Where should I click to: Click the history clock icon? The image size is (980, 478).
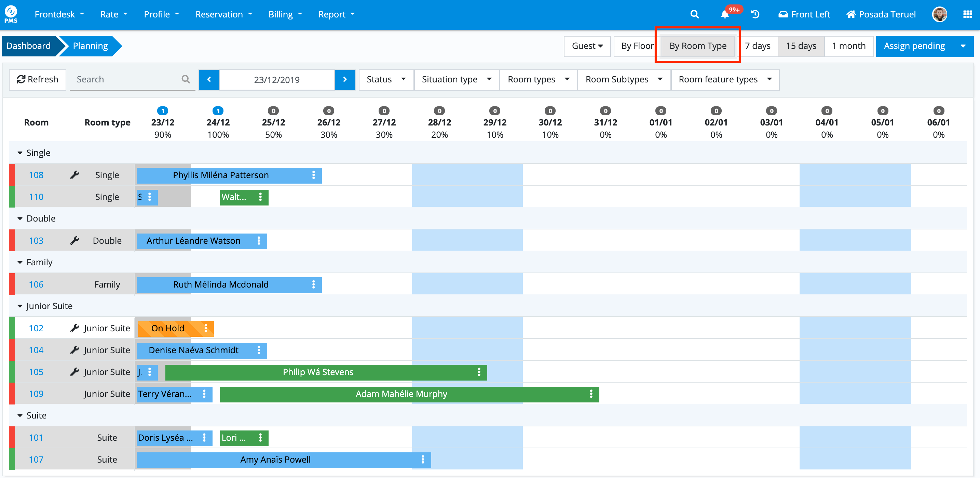[755, 14]
